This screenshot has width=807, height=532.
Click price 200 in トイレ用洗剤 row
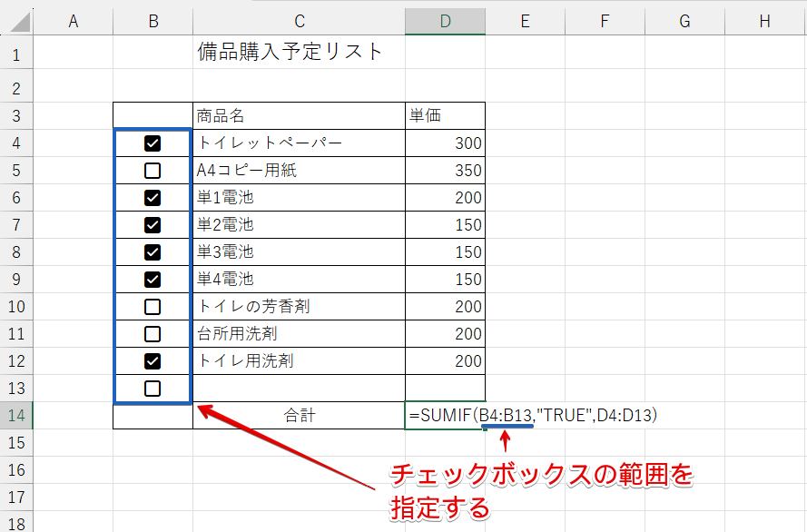click(x=445, y=361)
